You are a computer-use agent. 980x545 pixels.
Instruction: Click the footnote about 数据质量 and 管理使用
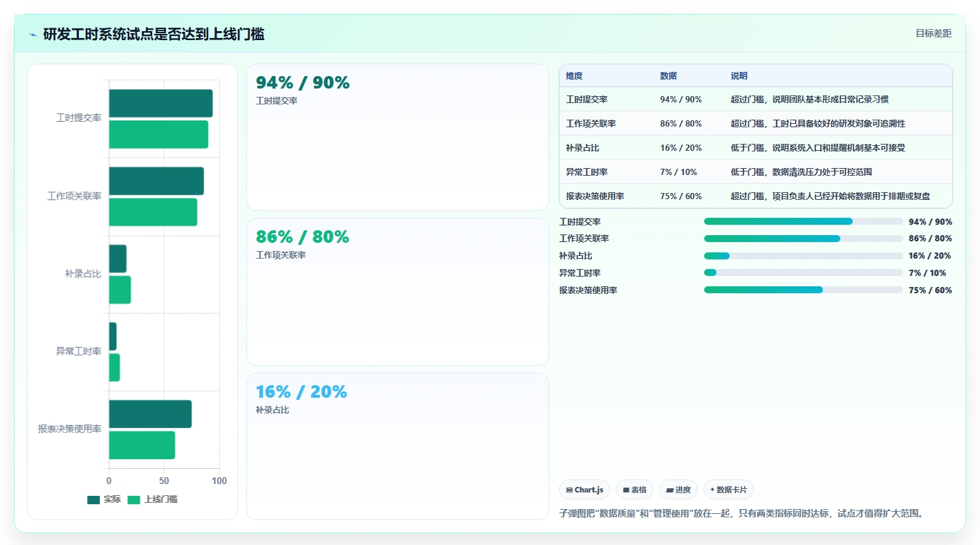coord(741,514)
